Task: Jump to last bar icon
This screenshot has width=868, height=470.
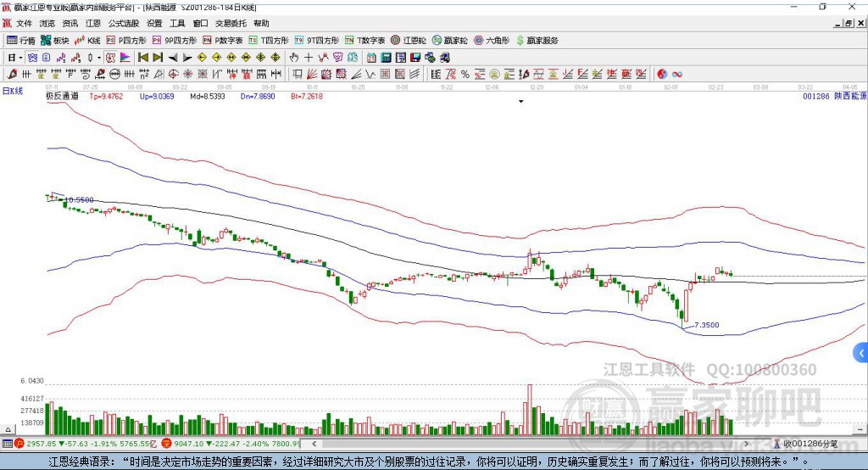Action: click(158, 58)
